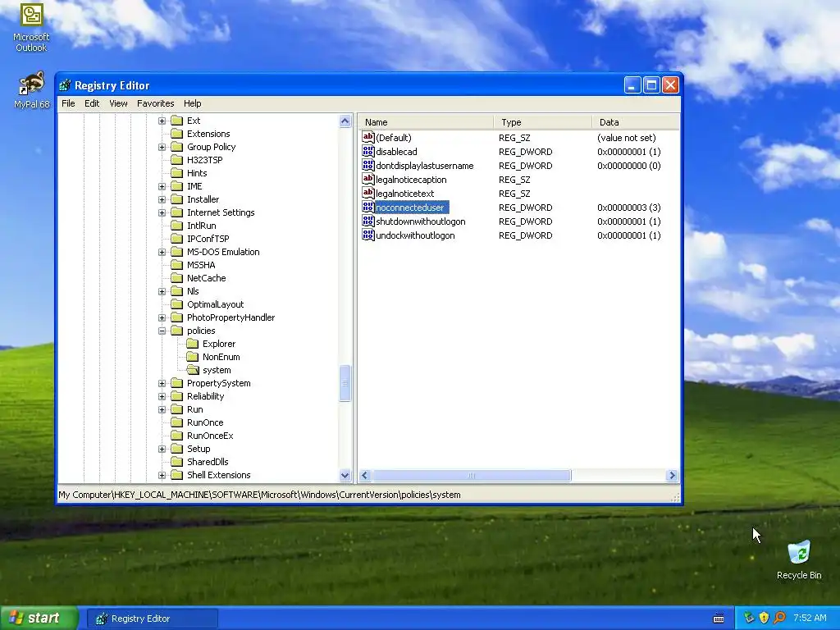Select the SharedDlls registry key
The height and width of the screenshot is (630, 840).
tap(208, 462)
